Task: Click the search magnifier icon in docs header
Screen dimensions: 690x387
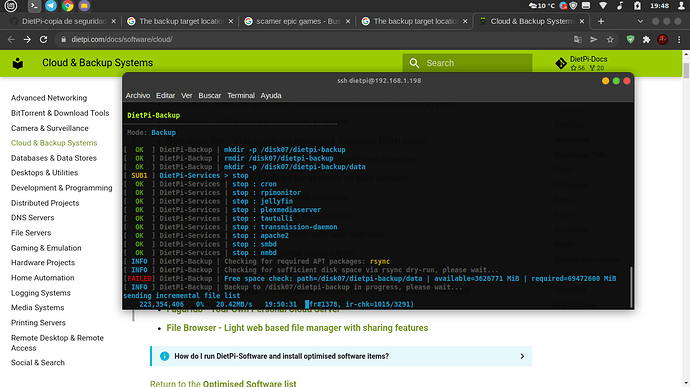Action: click(x=414, y=63)
